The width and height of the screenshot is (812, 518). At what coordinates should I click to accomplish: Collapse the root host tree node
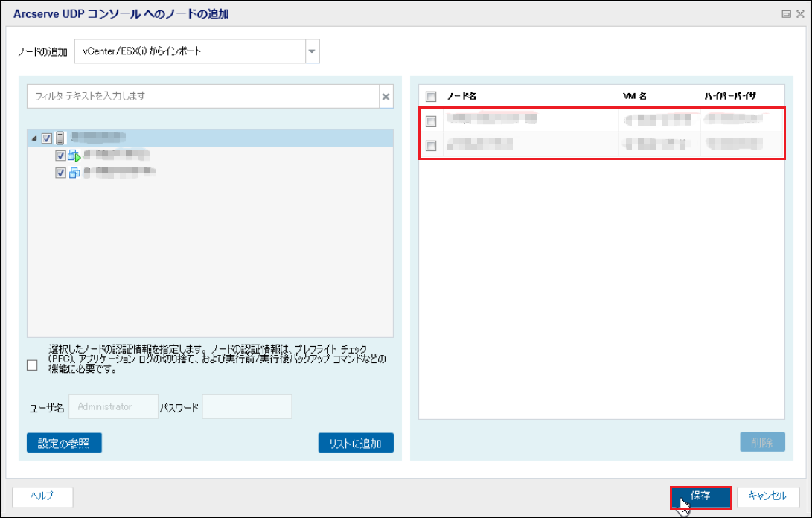pyautogui.click(x=34, y=138)
